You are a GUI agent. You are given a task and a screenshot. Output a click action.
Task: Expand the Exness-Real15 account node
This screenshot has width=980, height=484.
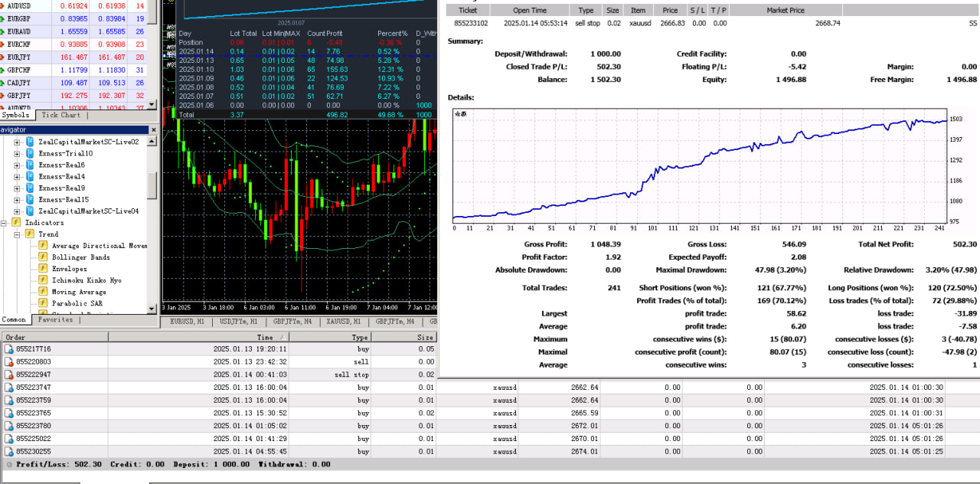pos(18,199)
